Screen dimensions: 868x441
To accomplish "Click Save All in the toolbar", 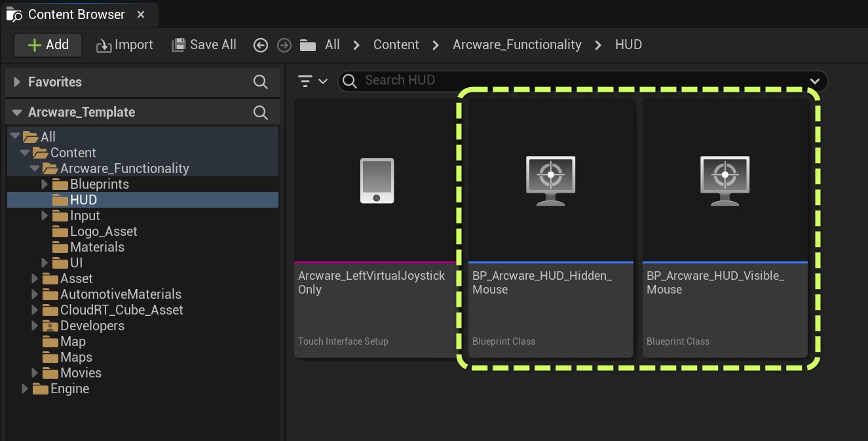I will pyautogui.click(x=204, y=45).
